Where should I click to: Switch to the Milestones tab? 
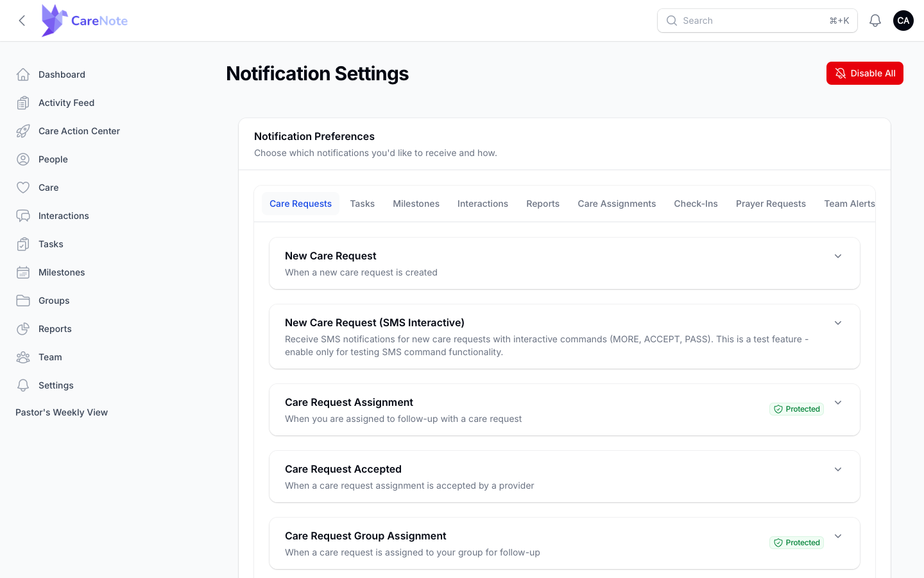coord(416,204)
